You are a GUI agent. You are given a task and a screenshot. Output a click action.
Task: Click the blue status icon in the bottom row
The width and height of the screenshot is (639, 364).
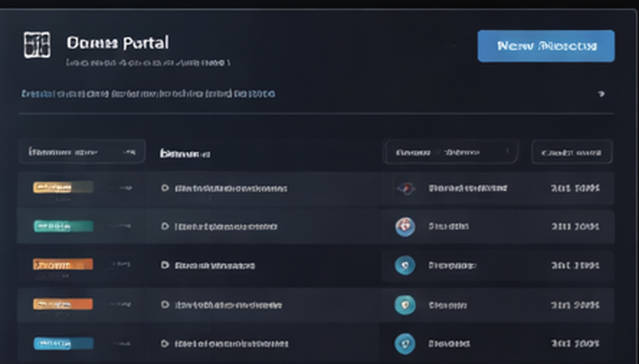405,343
